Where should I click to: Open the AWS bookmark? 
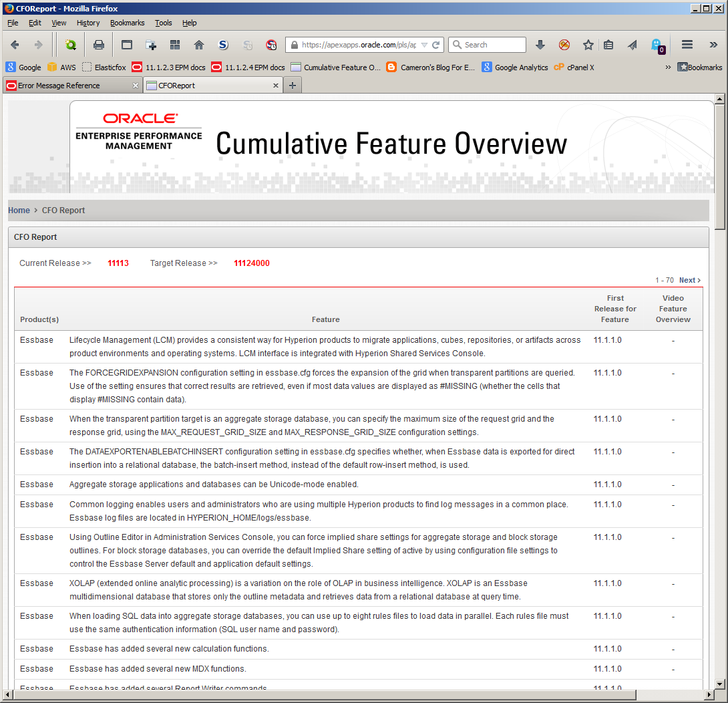point(61,67)
